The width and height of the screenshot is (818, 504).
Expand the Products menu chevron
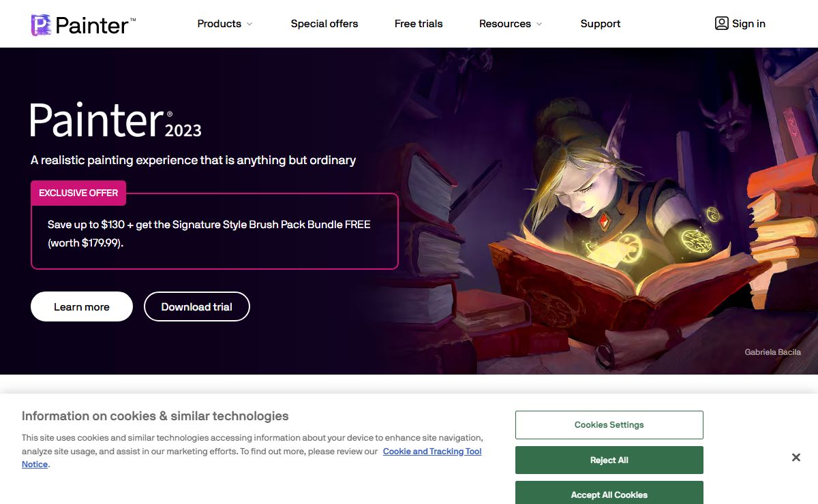[x=249, y=24]
